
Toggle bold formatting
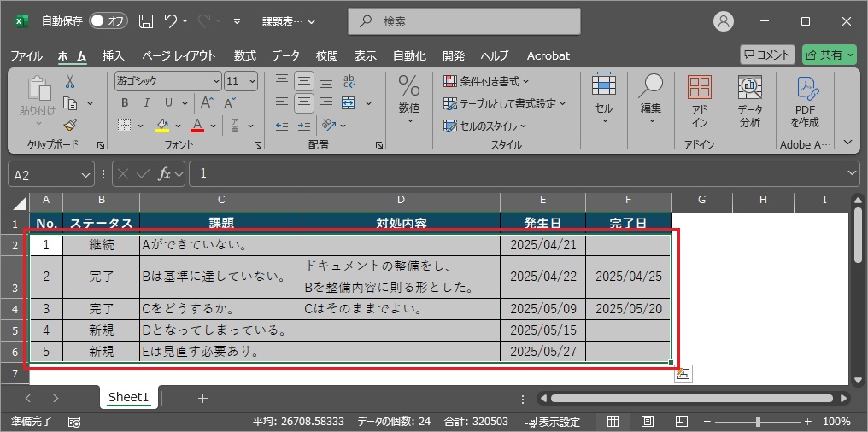pyautogui.click(x=125, y=103)
